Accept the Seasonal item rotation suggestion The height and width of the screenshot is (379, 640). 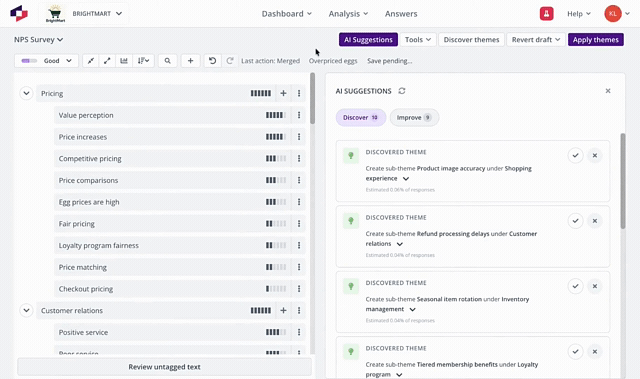tap(575, 286)
